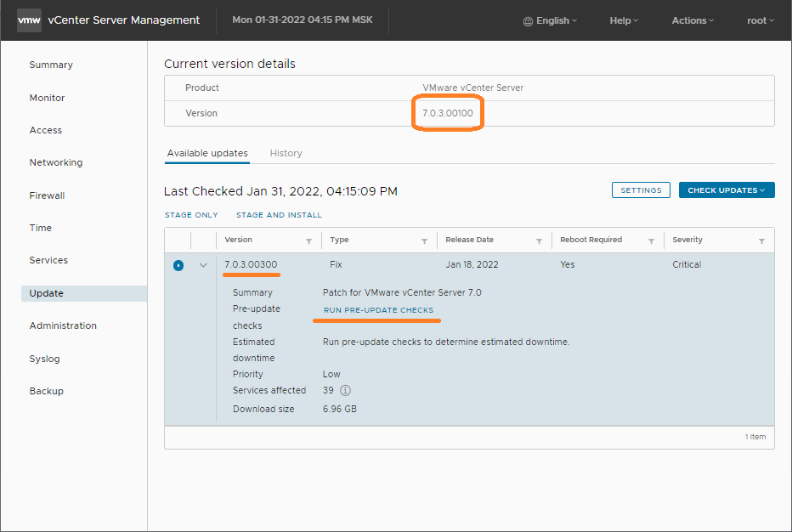
Task: Click the Low priority value
Action: tap(331, 374)
